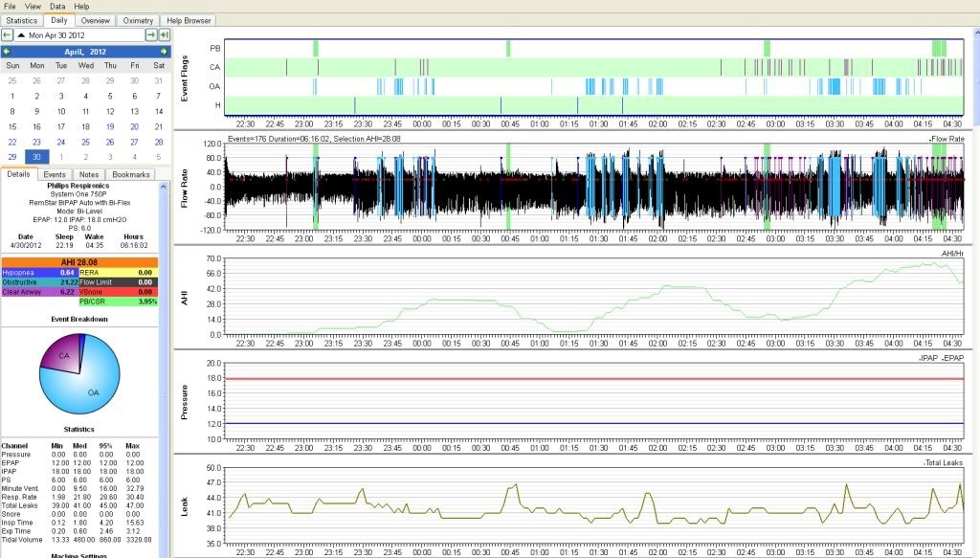
Task: Open the Bookmarks tab below the calendar
Action: tap(130, 175)
